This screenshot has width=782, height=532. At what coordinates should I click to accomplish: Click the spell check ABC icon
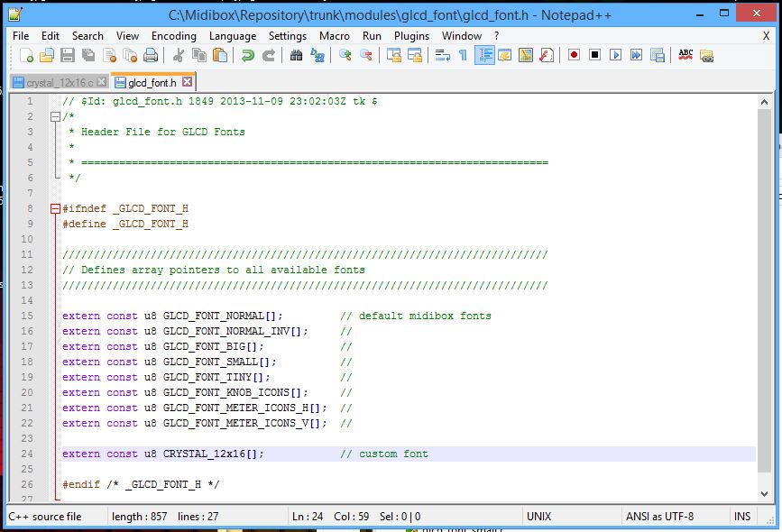[685, 56]
